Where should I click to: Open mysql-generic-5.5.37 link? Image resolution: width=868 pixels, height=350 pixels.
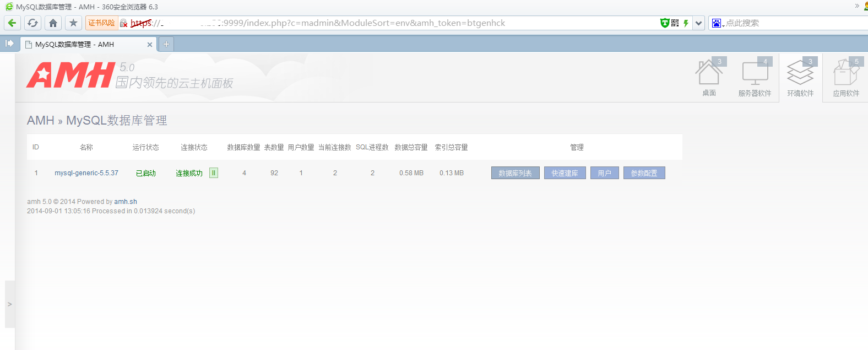tap(86, 173)
